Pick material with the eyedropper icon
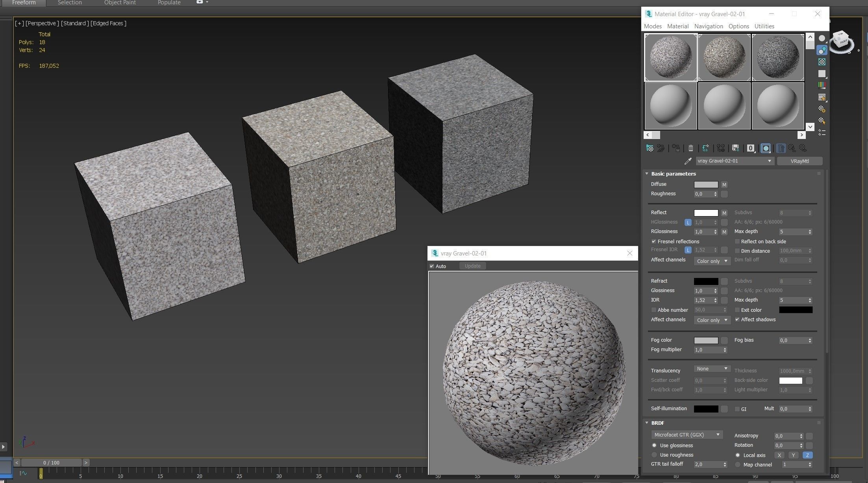Screen dimensions: 868x483 pos(688,161)
